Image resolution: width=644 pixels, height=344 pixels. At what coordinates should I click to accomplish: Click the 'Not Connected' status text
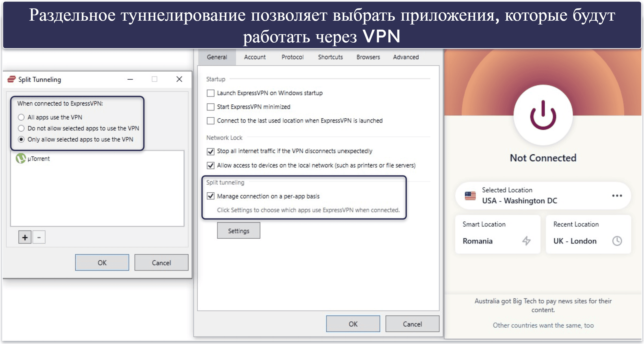[543, 158]
